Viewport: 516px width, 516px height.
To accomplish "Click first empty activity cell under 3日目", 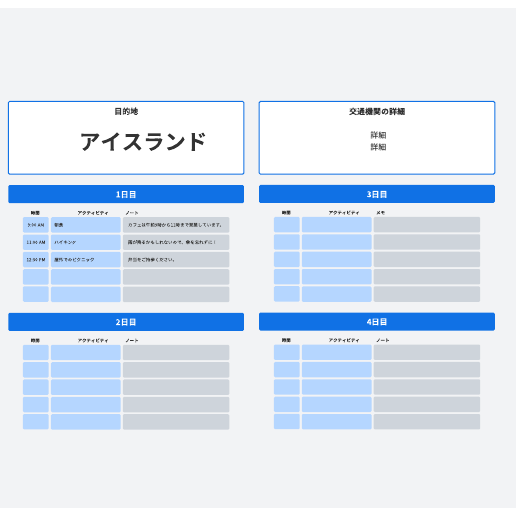I will coord(337,225).
